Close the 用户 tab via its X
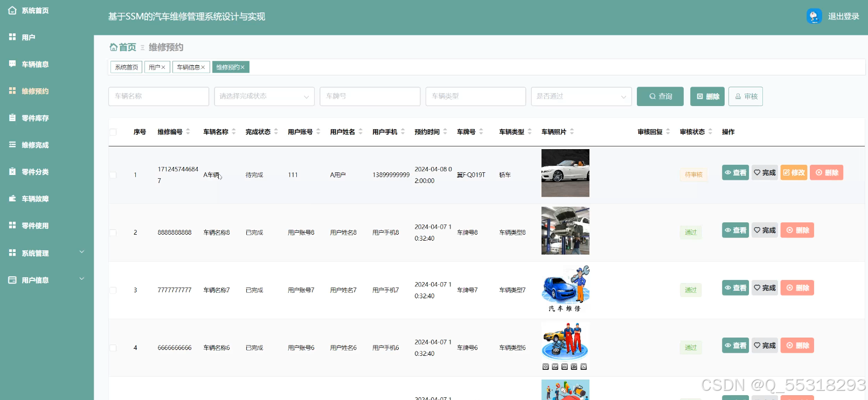868x400 pixels. (163, 67)
